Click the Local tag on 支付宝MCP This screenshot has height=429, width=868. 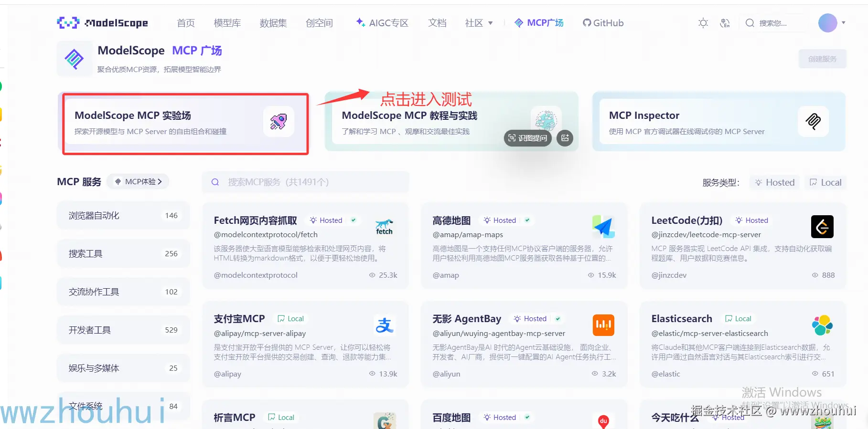[291, 319]
